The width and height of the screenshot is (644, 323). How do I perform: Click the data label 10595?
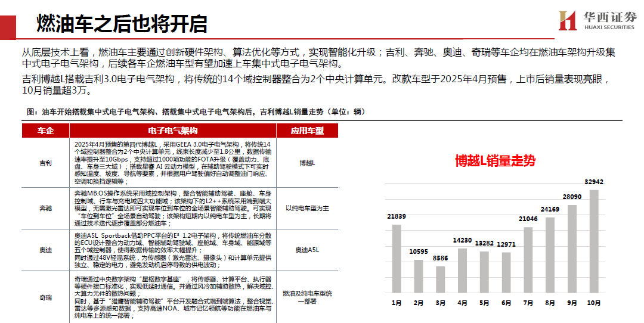pyautogui.click(x=419, y=251)
